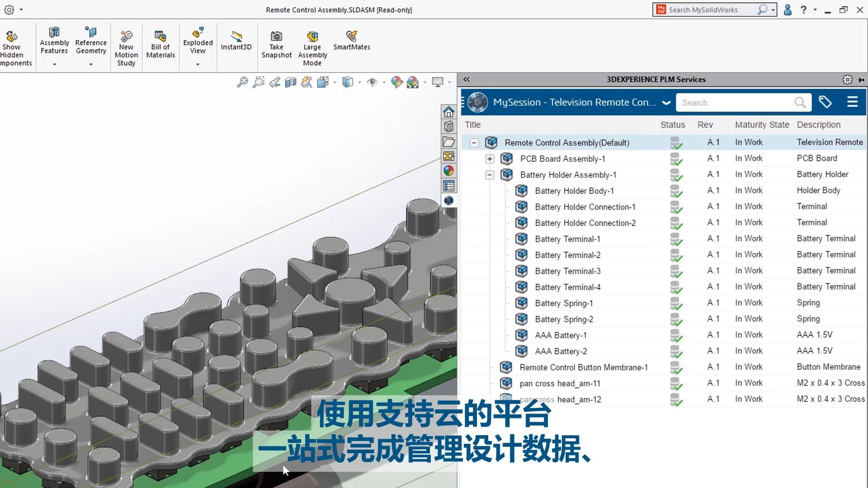Open the 3DEXPERIENCE hamburger menu
This screenshot has height=488, width=868.
click(853, 102)
